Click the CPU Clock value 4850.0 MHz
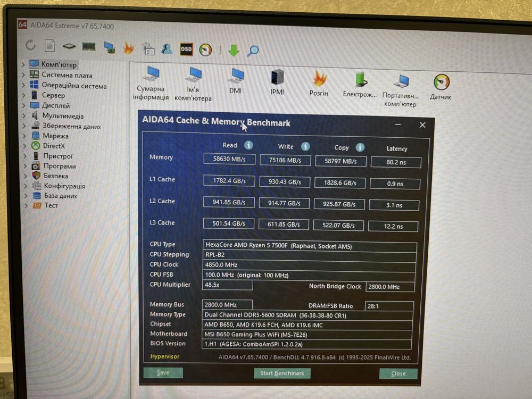 310,264
